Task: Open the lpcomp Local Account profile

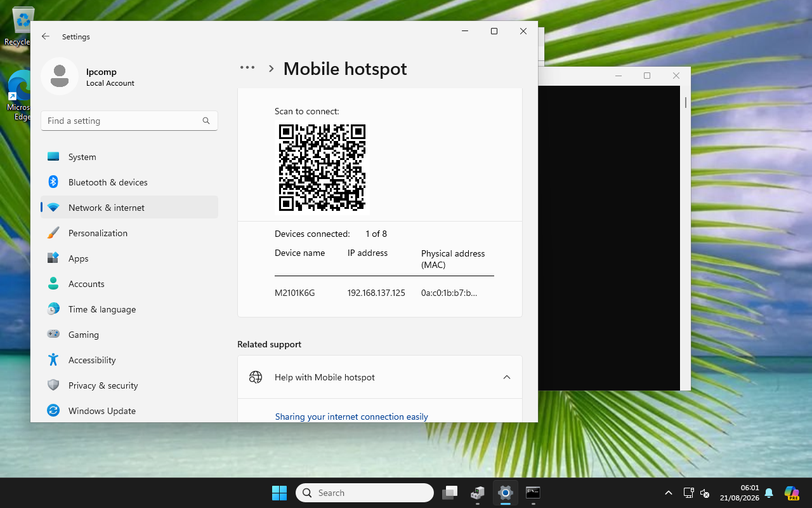Action: tap(89, 77)
